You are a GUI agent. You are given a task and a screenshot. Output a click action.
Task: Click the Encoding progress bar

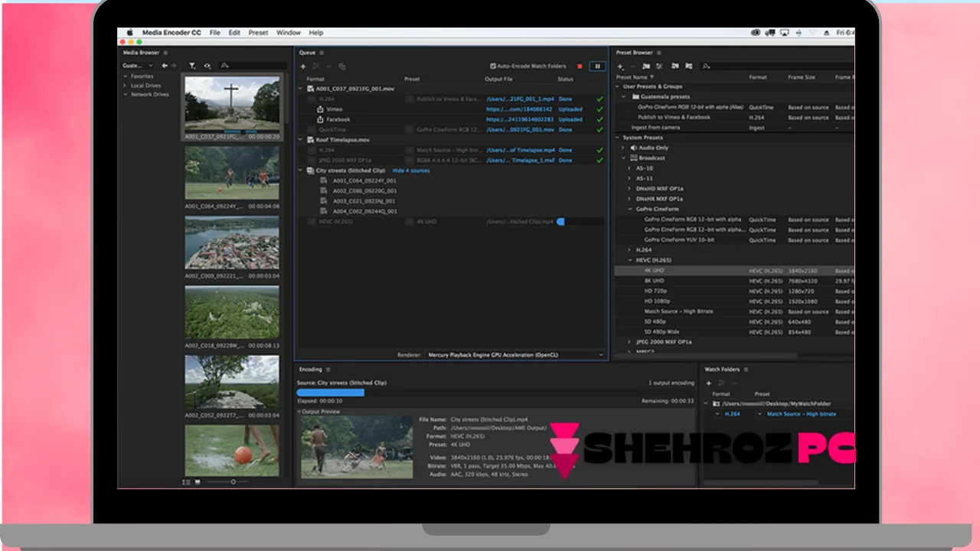[495, 393]
